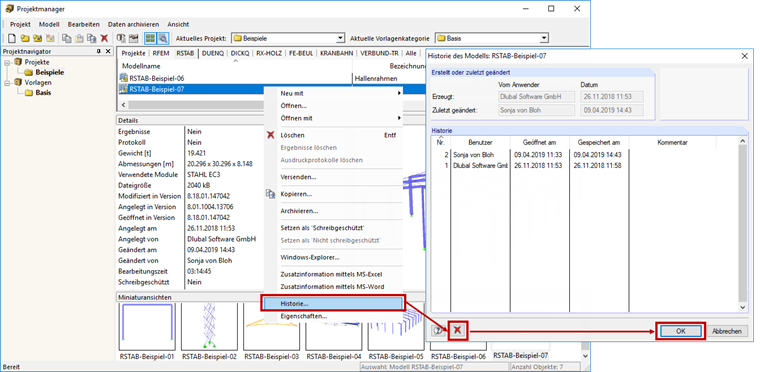Open the Daten archivieren menu
Screen dimensions: 760x372
click(133, 24)
